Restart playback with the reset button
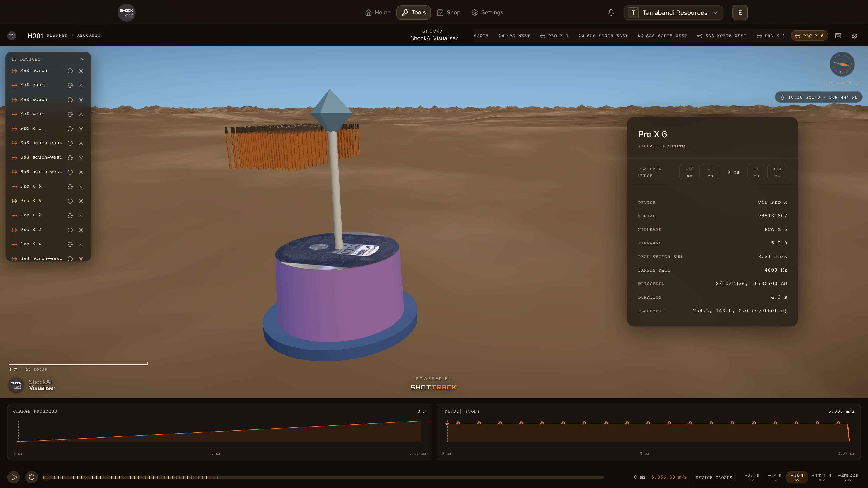868x488 pixels. pos(32,477)
